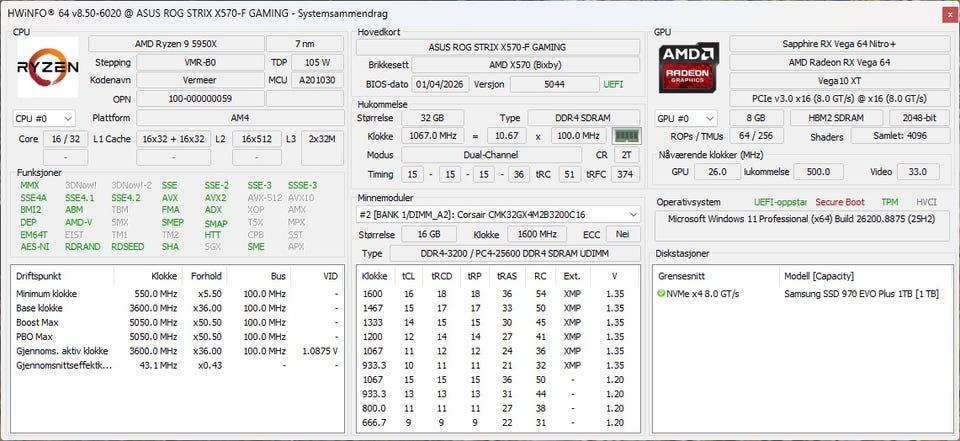Click the Sapphire RX Vega 64 Nitro+ field
The width and height of the screenshot is (960, 441).
click(839, 44)
